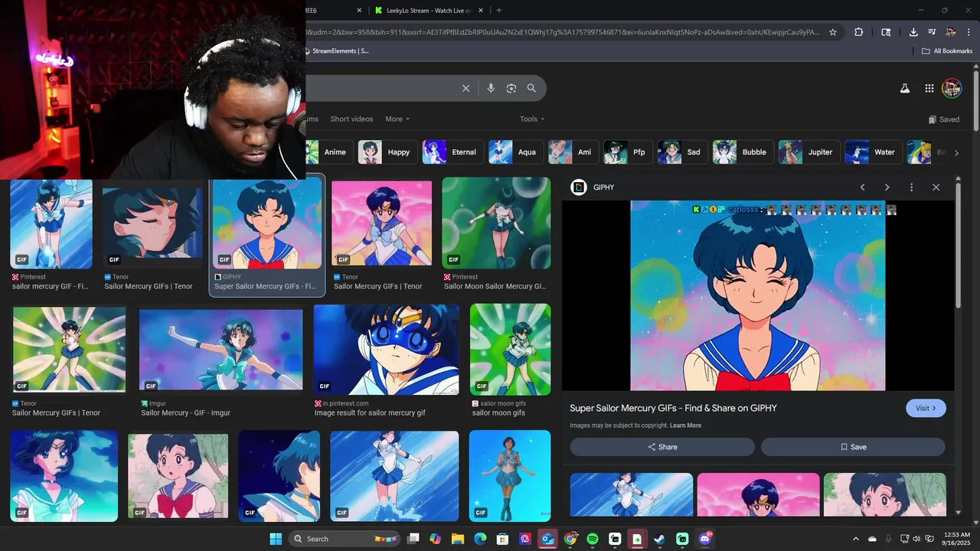The image size is (980, 551).
Task: Open Search Labs flask icon
Action: point(904,88)
